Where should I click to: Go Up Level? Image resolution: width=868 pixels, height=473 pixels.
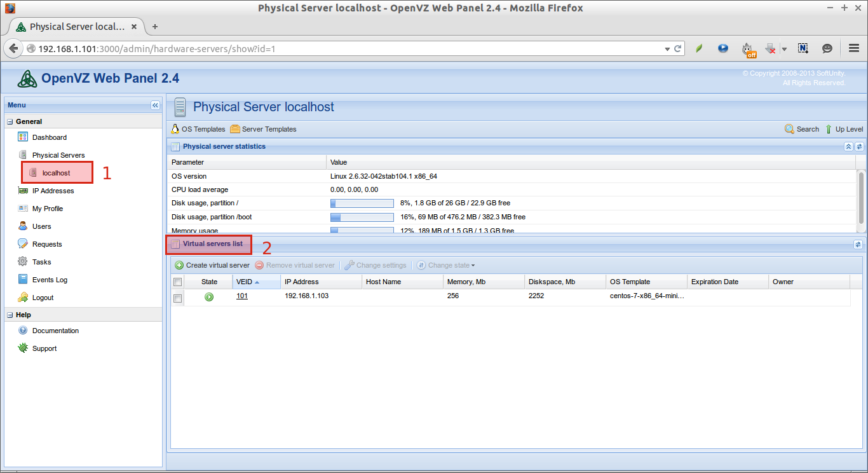point(844,129)
